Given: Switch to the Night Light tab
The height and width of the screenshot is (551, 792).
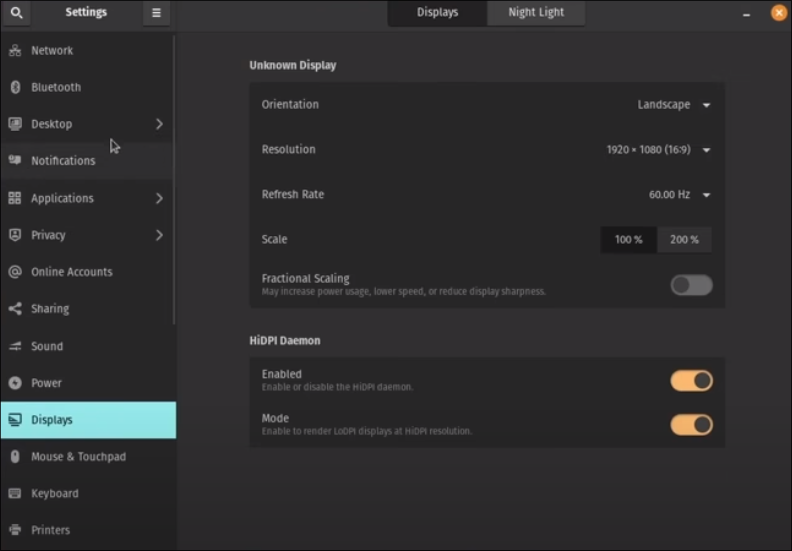Looking at the screenshot, I should (x=536, y=12).
